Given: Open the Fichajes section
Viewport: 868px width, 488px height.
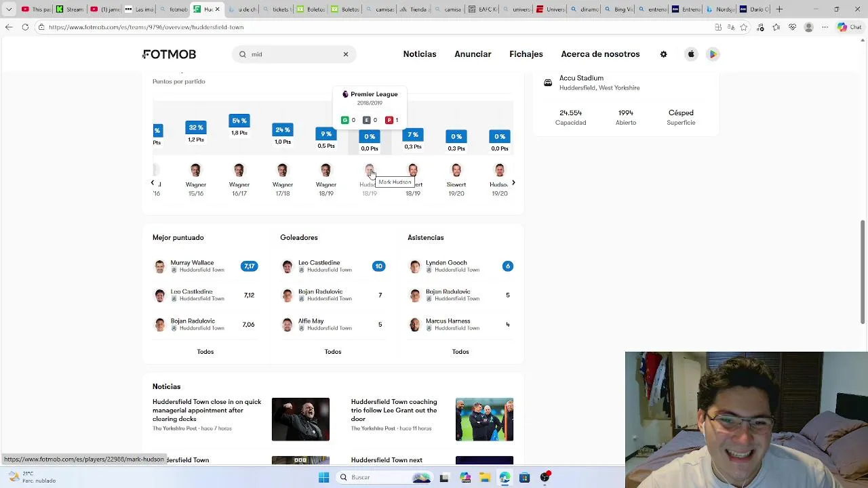Looking at the screenshot, I should 526,54.
